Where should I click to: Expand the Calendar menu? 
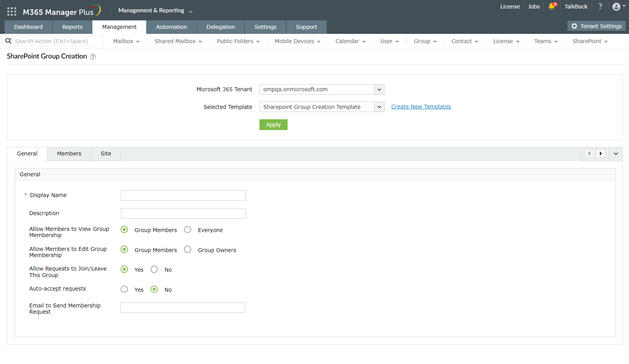pyautogui.click(x=350, y=41)
